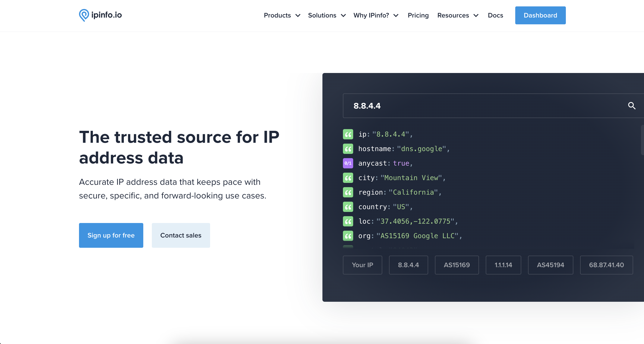Click the Sign up for free button
This screenshot has width=644, height=344.
(x=111, y=235)
